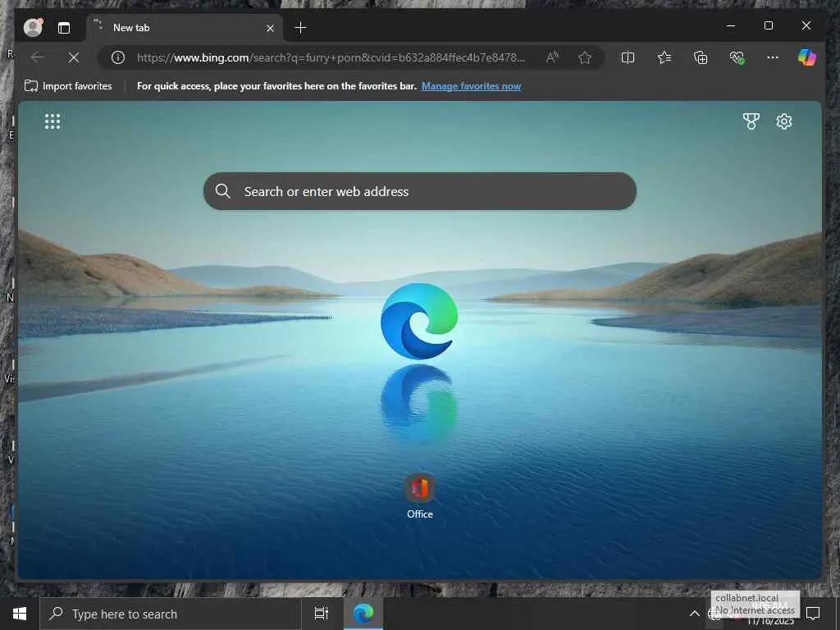Open the Windows Start menu
The height and width of the screenshot is (630, 840).
pos(20,614)
